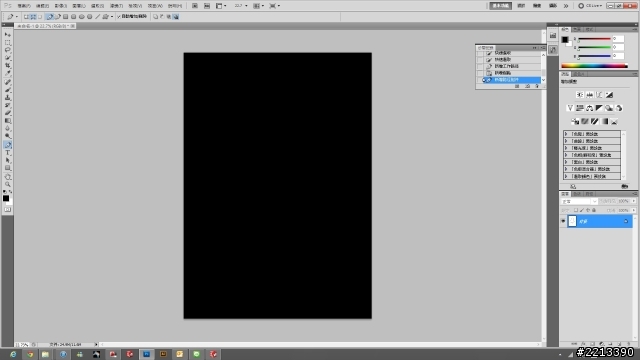Delete current state in History panel
This screenshot has width=640, height=360.
pos(537,86)
